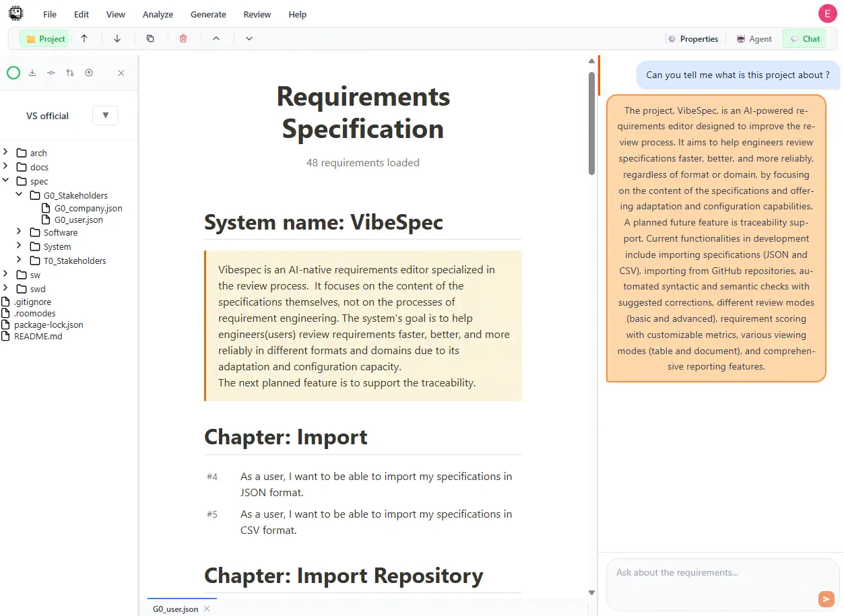
Task: Toggle the Project panel button
Action: pyautogui.click(x=44, y=38)
